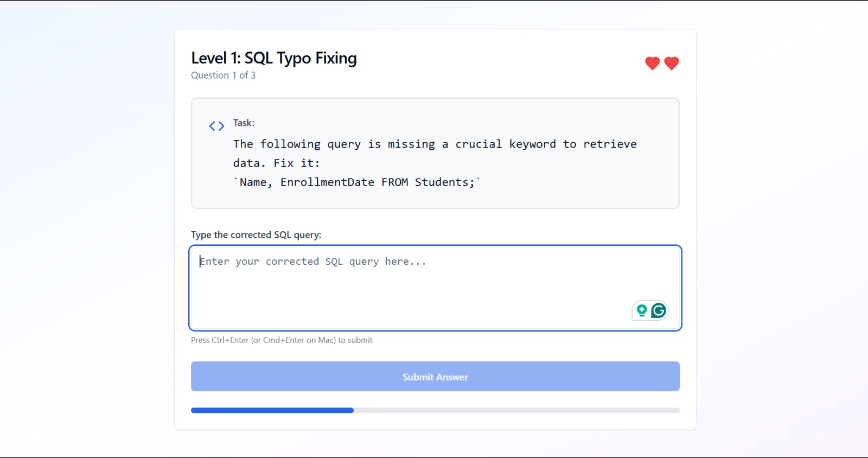Viewport: 868px width, 458px height.
Task: Submit the answer with Submit Answer button
Action: point(435,377)
